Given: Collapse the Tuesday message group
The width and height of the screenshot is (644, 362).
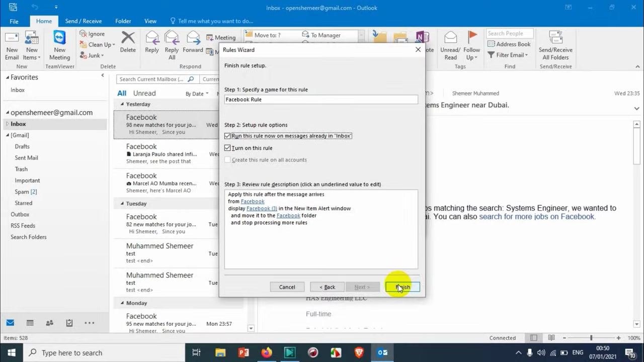Looking at the screenshot, I should pos(121,204).
